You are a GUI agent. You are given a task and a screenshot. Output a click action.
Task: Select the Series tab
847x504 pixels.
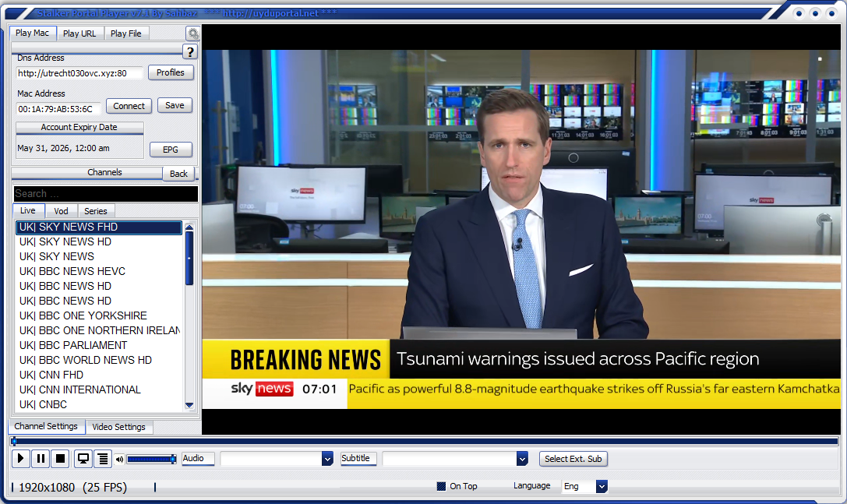[x=96, y=211]
